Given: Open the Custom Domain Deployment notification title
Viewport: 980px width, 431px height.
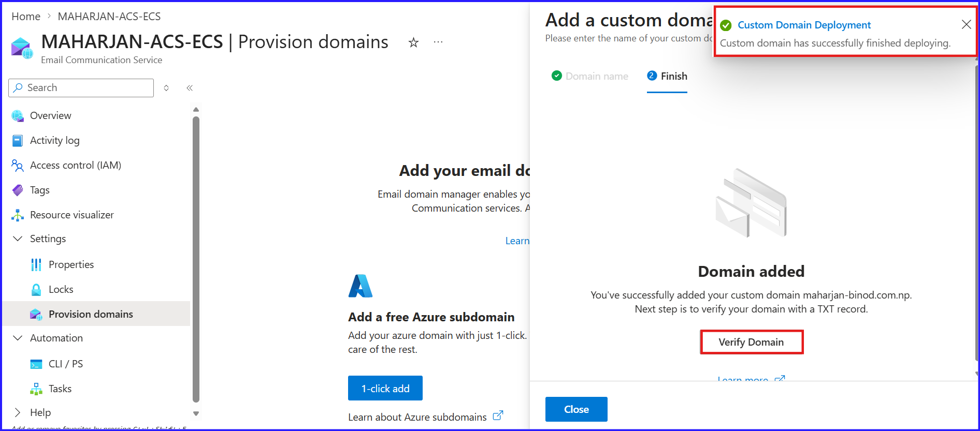Looking at the screenshot, I should 804,25.
